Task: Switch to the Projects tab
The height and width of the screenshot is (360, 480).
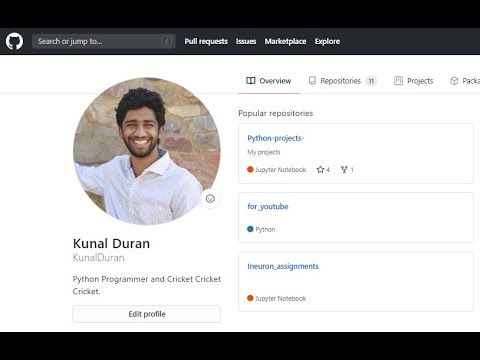Action: pyautogui.click(x=413, y=81)
